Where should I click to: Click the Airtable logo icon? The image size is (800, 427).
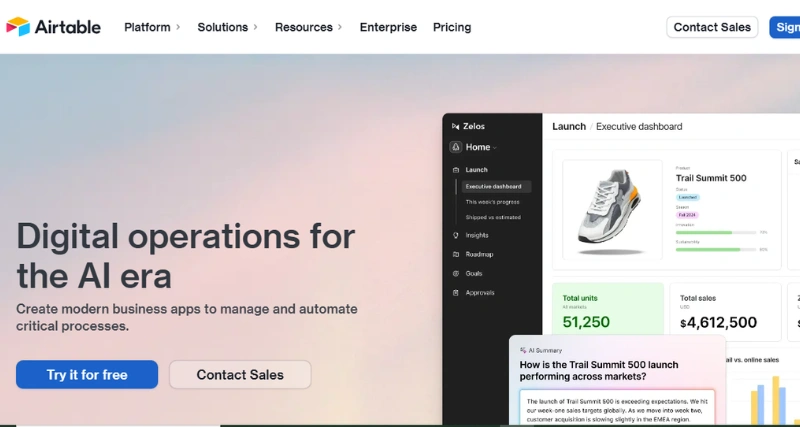tap(18, 27)
